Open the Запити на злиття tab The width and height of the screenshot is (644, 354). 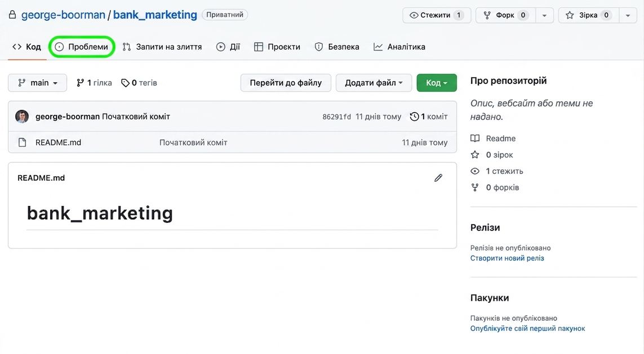coord(162,47)
